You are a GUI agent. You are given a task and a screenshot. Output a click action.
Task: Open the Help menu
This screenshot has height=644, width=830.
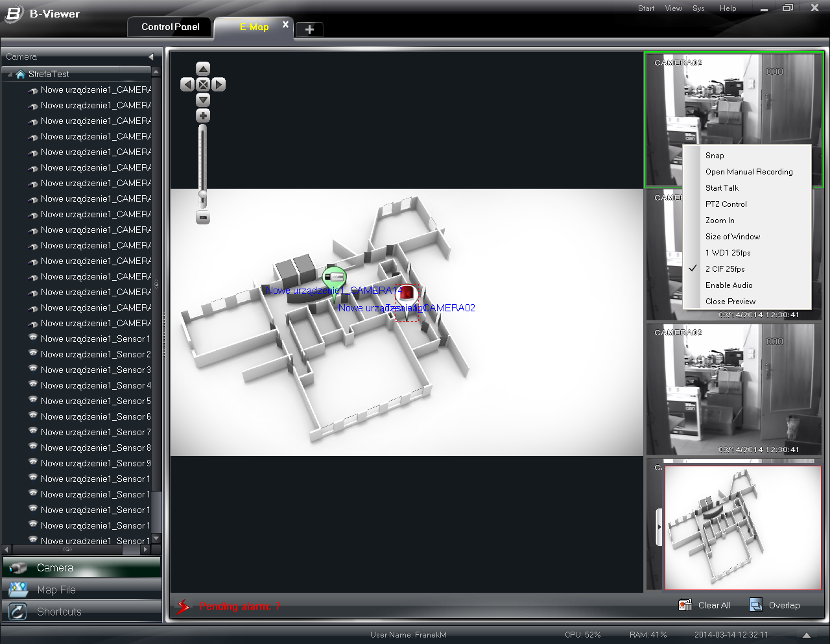(x=728, y=8)
